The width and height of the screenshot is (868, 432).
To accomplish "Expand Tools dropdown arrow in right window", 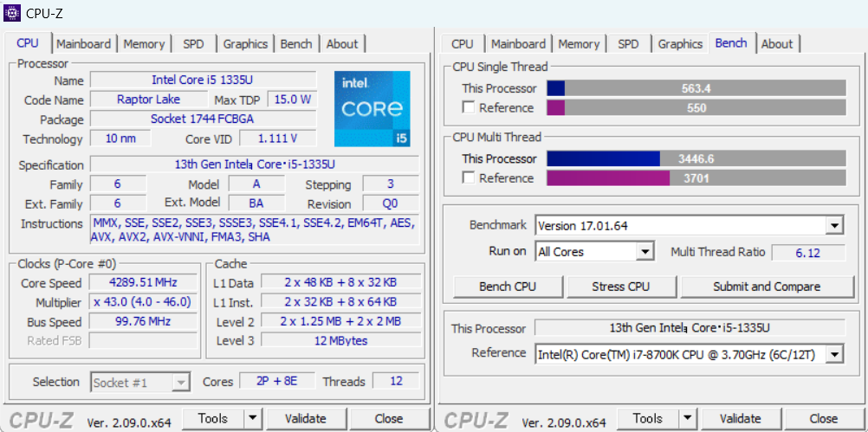I will (x=688, y=418).
